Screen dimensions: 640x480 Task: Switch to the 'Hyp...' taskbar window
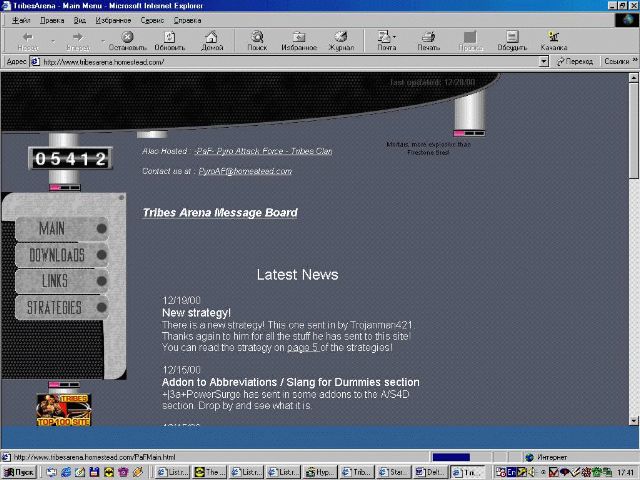click(320, 472)
